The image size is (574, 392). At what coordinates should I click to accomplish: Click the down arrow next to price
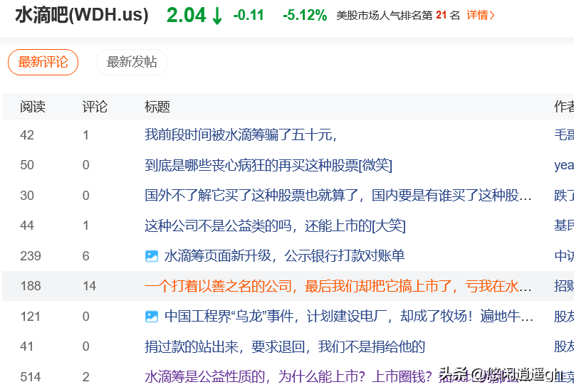point(217,16)
